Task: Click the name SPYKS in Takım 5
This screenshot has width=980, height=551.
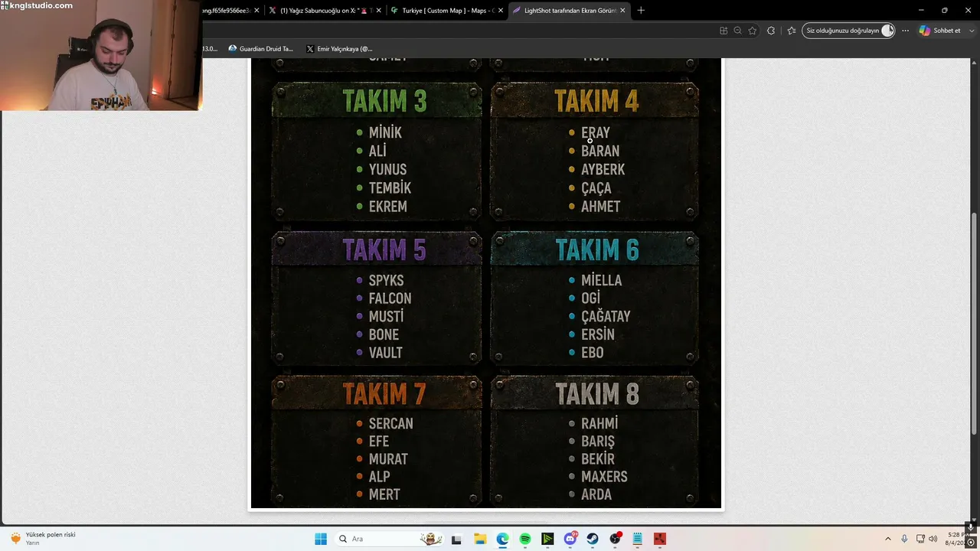Action: click(x=386, y=280)
